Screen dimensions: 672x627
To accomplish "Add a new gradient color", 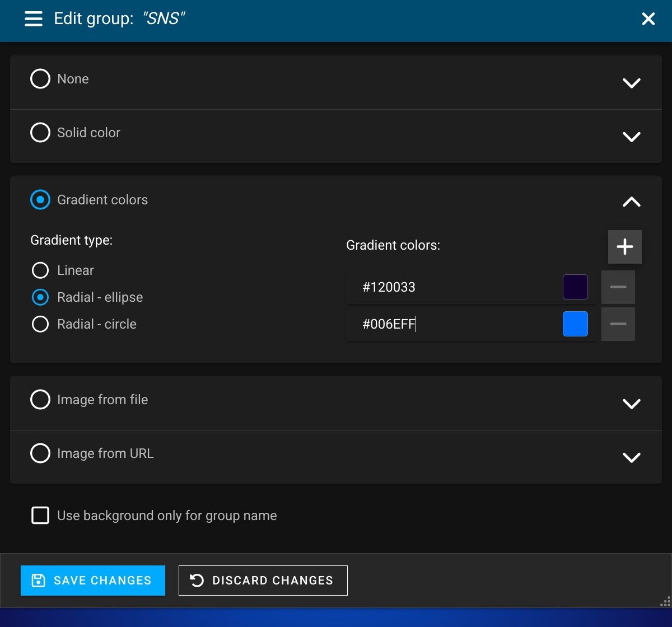I will coord(624,247).
